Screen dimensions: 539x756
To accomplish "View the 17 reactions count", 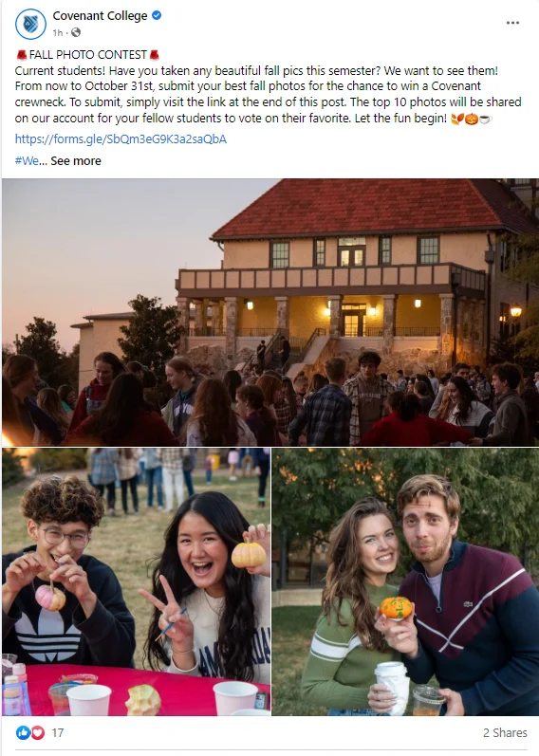I will (x=58, y=732).
